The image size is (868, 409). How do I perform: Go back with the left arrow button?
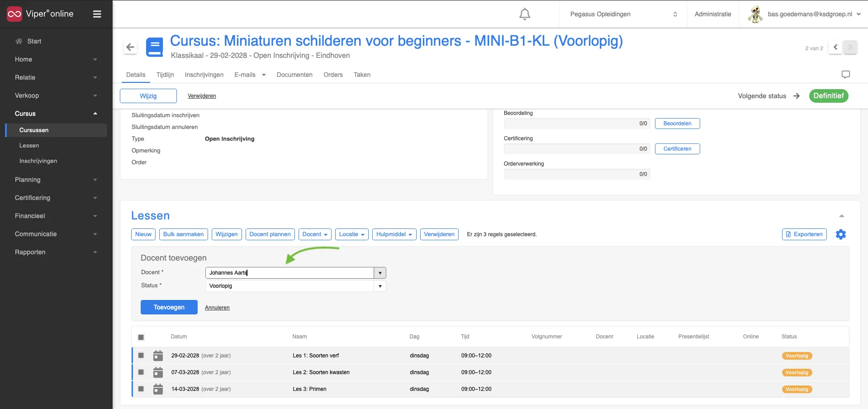coord(130,47)
